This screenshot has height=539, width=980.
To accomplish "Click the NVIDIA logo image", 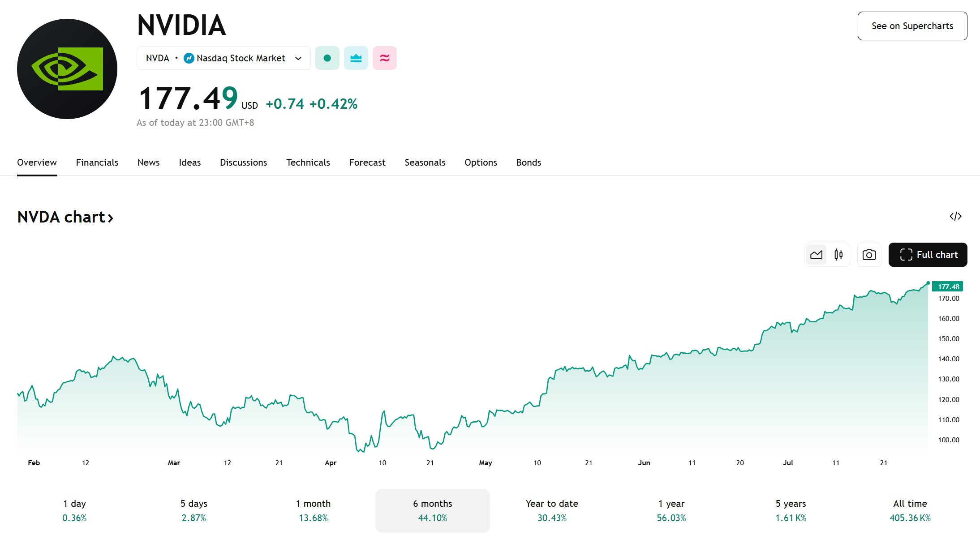I will point(67,69).
